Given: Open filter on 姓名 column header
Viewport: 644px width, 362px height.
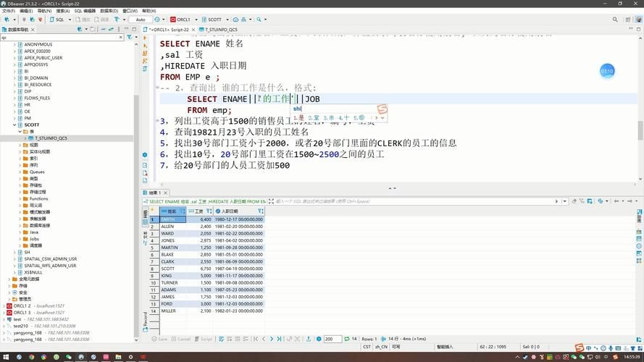Looking at the screenshot, I should click(182, 211).
